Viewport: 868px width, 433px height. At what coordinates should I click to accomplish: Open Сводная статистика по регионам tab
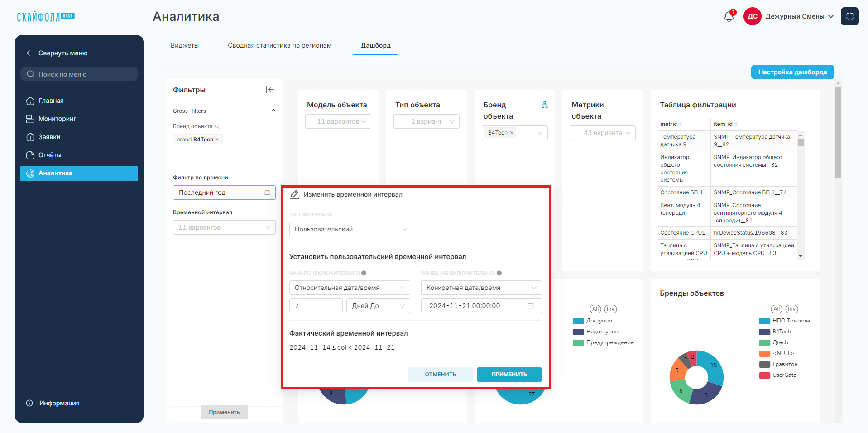[280, 45]
